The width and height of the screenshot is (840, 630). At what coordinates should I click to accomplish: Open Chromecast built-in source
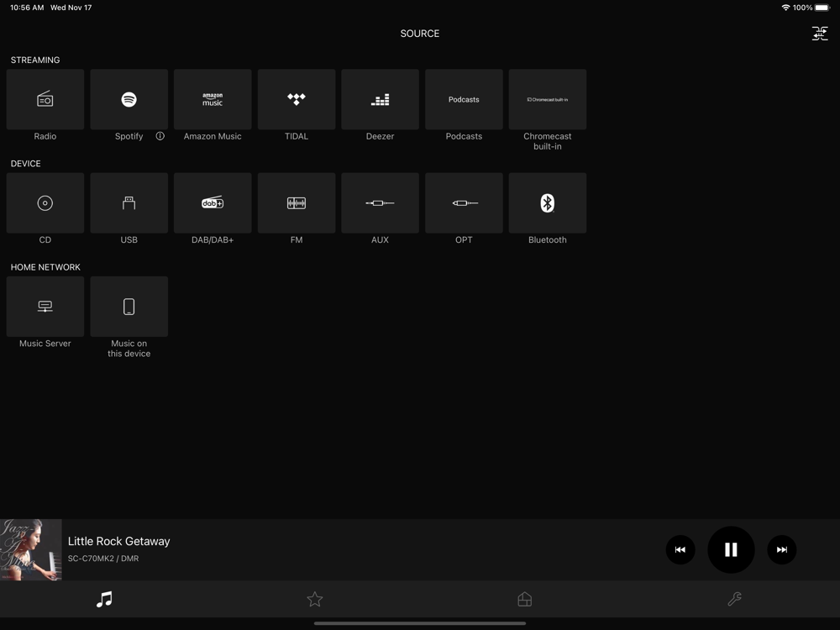tap(548, 99)
